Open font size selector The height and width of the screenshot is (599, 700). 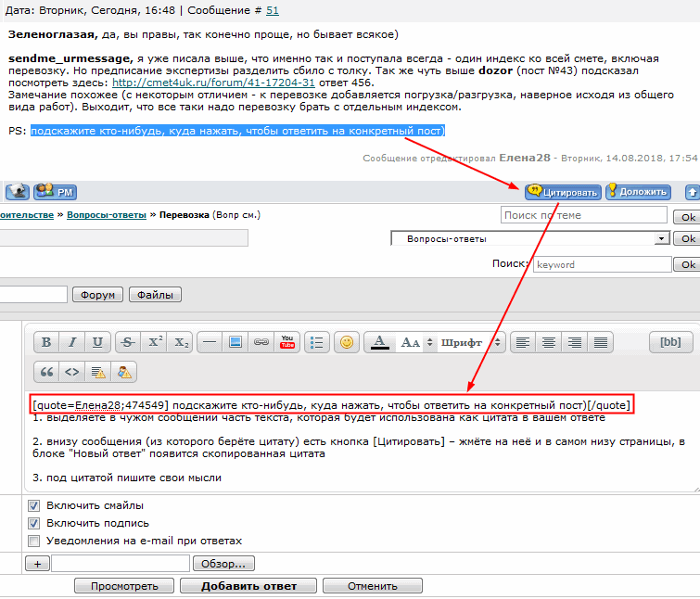[x=416, y=342]
